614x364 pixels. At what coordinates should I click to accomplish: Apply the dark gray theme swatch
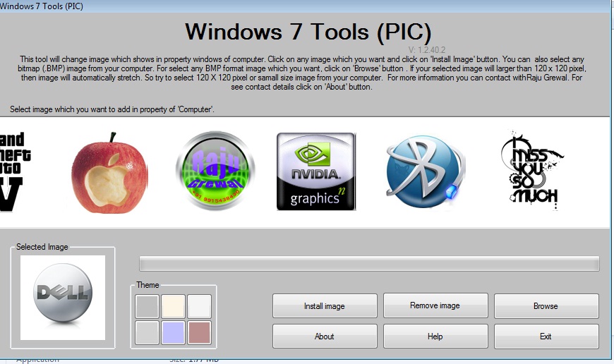147,306
